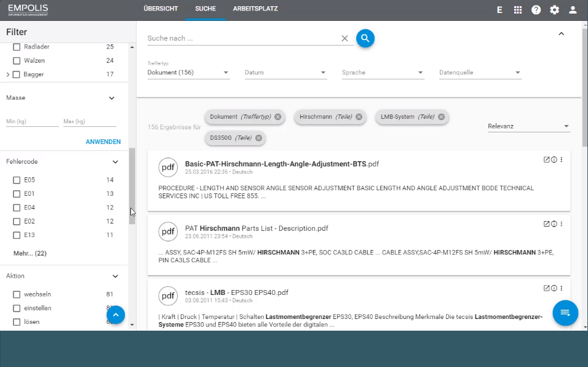Show info for tecsis LMB result

554,288
